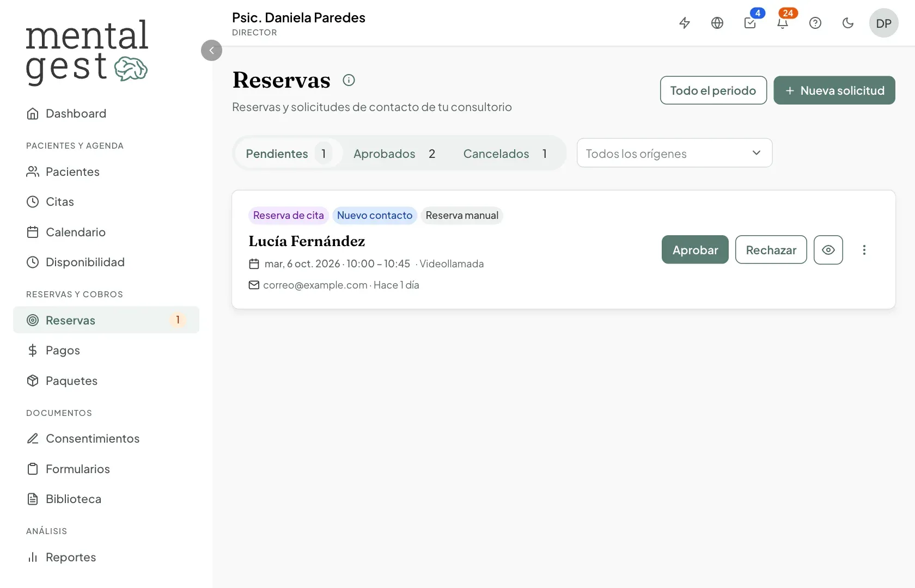Click the Psic. Daniela Paredes header name
915x588 pixels.
point(298,18)
